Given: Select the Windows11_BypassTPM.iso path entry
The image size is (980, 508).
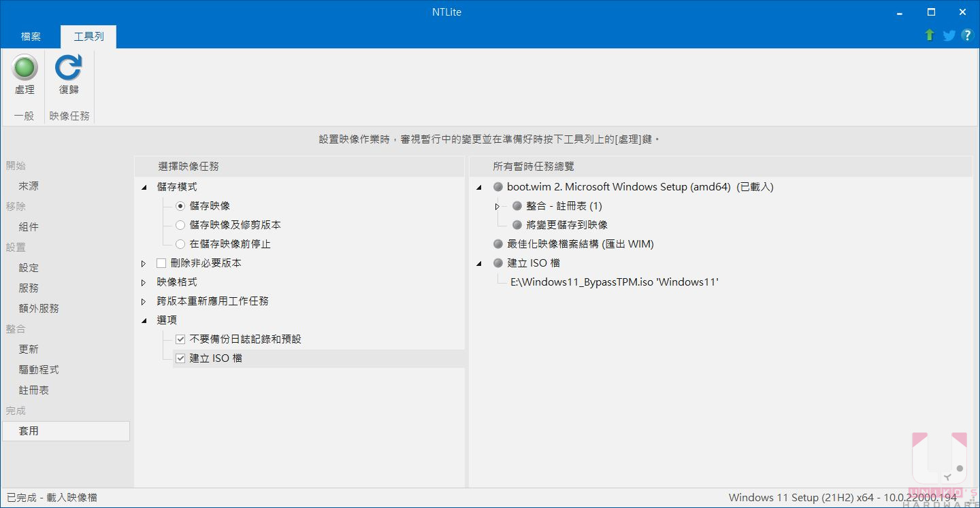Looking at the screenshot, I should (x=615, y=282).
